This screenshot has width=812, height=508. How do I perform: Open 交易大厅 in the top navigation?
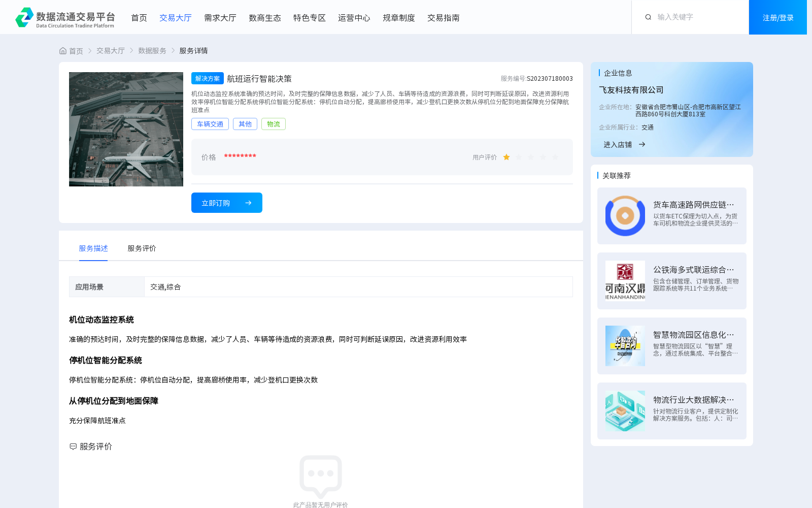176,18
